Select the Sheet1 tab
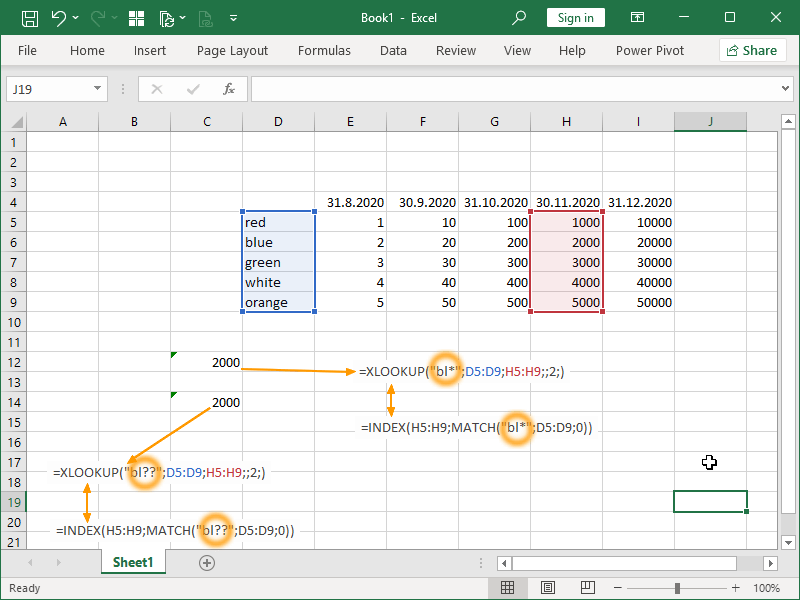 (x=133, y=562)
